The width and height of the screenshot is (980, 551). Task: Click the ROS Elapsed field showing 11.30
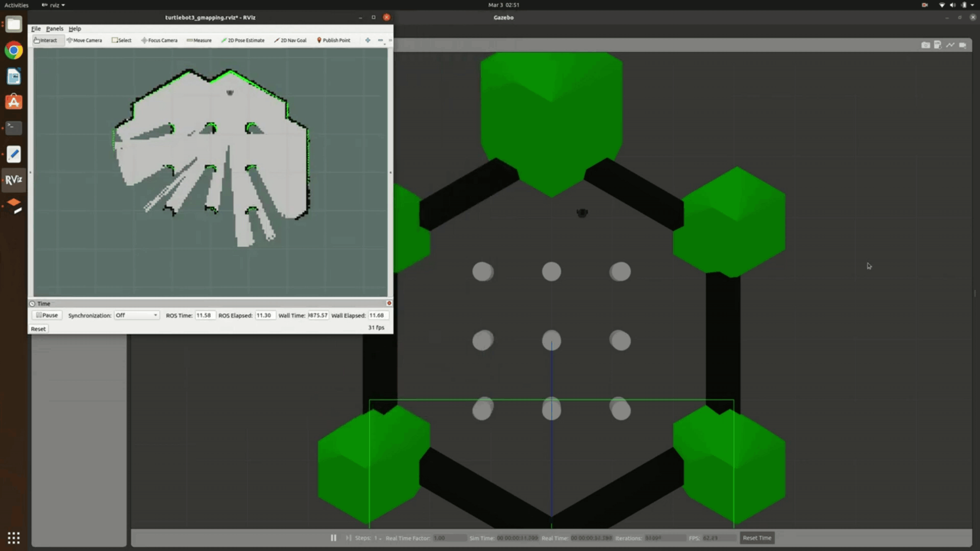(265, 315)
